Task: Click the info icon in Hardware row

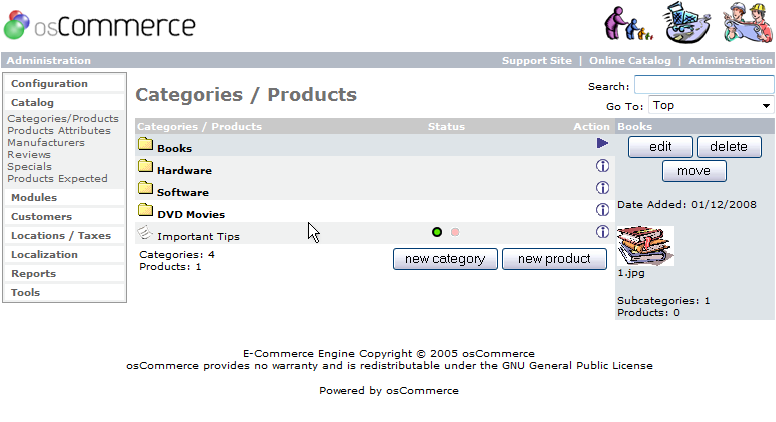Action: click(x=602, y=166)
